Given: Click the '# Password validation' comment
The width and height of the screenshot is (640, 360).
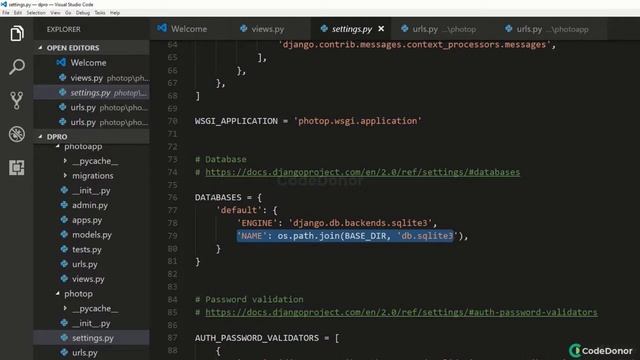Looking at the screenshot, I should click(x=249, y=300).
